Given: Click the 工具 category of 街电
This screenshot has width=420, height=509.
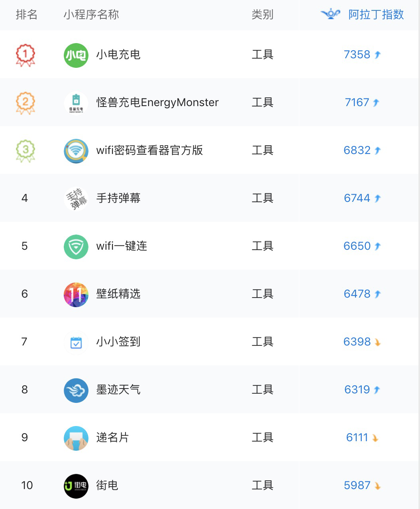Looking at the screenshot, I should pyautogui.click(x=262, y=485).
